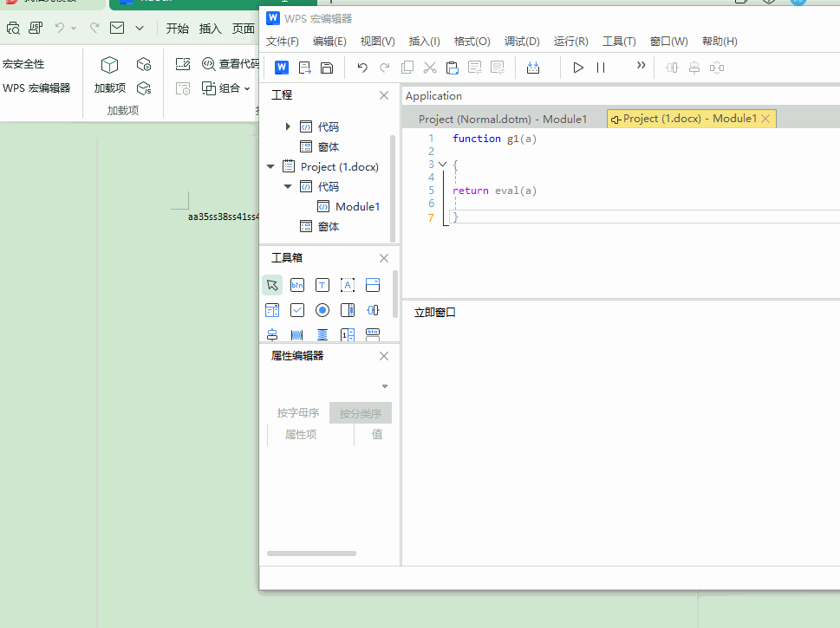Pick the spin box control in the toolbox
This screenshot has height=628, width=840.
pos(348,335)
